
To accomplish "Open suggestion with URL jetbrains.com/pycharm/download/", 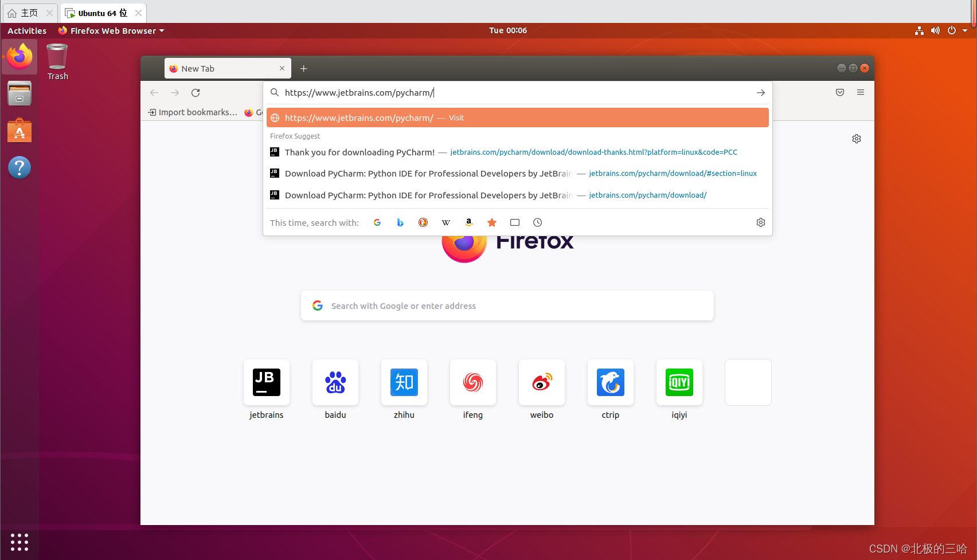I will pyautogui.click(x=517, y=195).
